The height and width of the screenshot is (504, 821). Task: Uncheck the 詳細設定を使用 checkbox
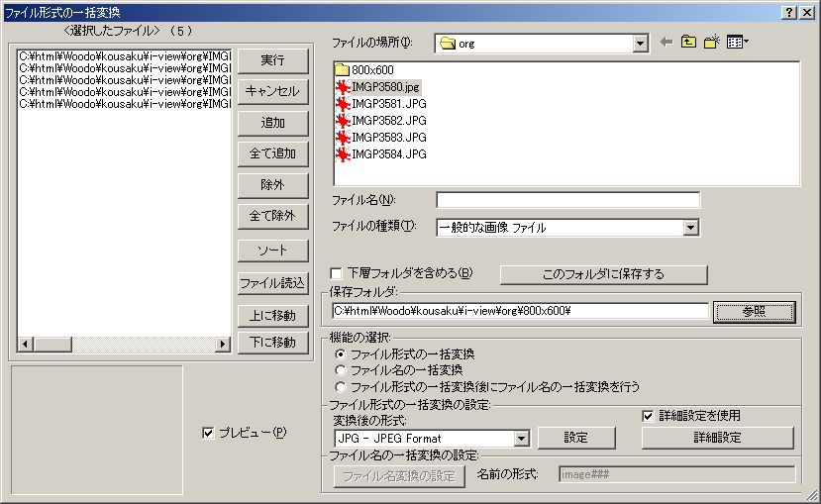pyautogui.click(x=648, y=416)
